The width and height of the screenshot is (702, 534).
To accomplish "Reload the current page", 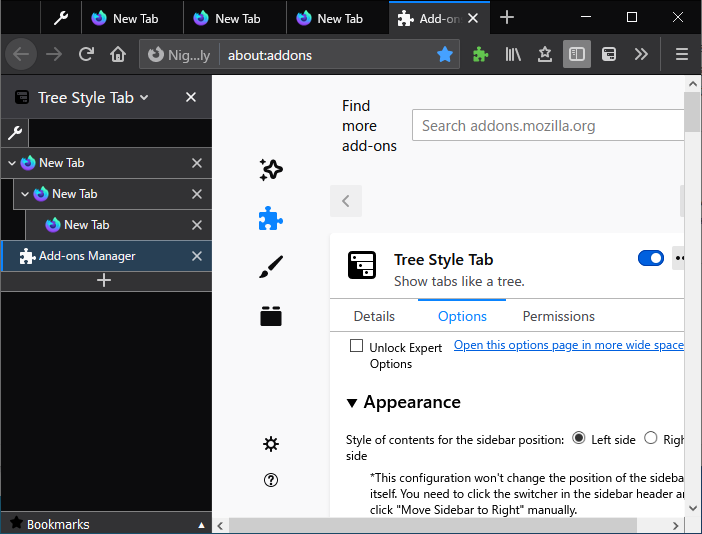I will (86, 55).
